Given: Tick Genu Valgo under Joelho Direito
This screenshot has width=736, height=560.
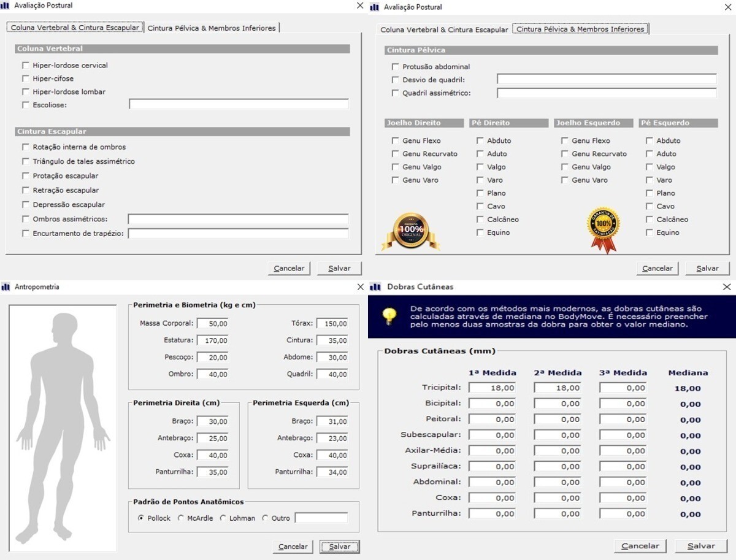Looking at the screenshot, I should click(396, 167).
